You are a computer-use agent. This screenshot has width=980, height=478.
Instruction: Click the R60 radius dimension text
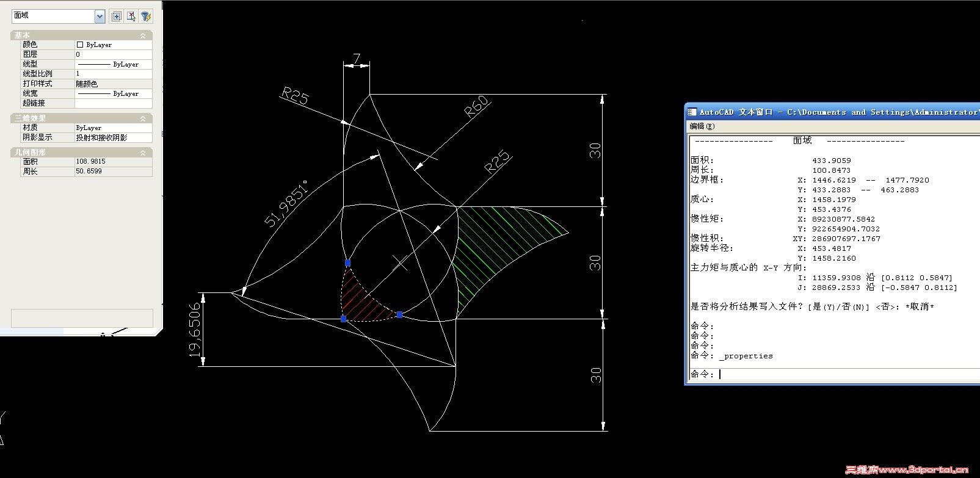coord(477,106)
